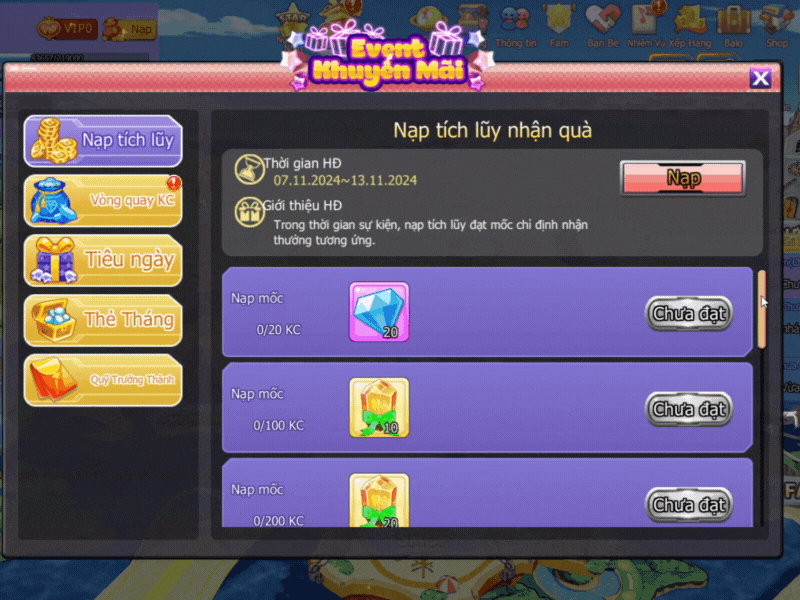Screen dimensions: 800x600
Task: Click Chưa đạt for 100 KC milestone
Action: (x=689, y=409)
